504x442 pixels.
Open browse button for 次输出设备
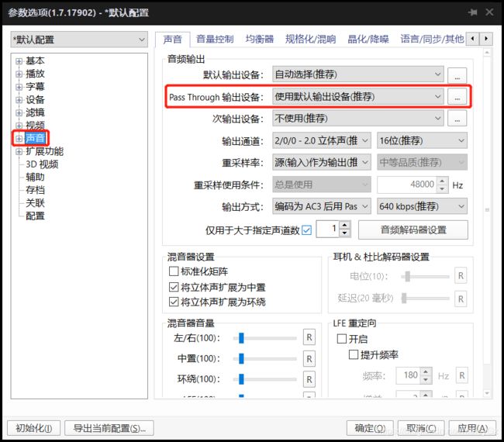click(457, 119)
